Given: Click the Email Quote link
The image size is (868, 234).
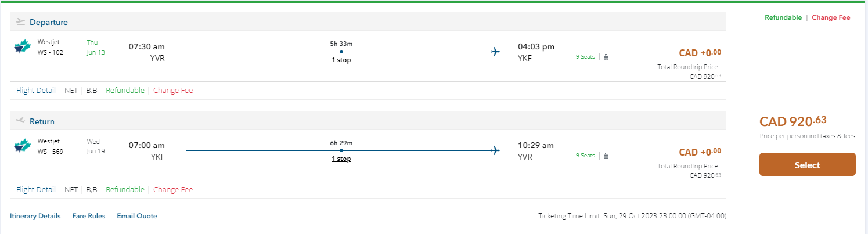Looking at the screenshot, I should tap(137, 216).
